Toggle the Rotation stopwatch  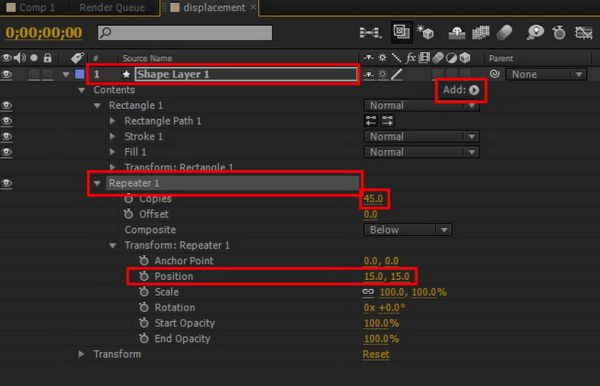coord(144,307)
